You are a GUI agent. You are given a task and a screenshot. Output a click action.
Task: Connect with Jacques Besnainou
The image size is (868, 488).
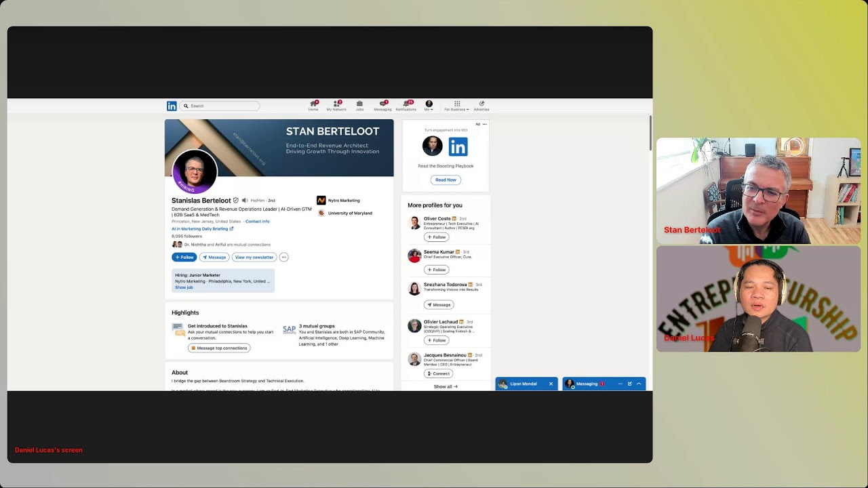point(438,373)
